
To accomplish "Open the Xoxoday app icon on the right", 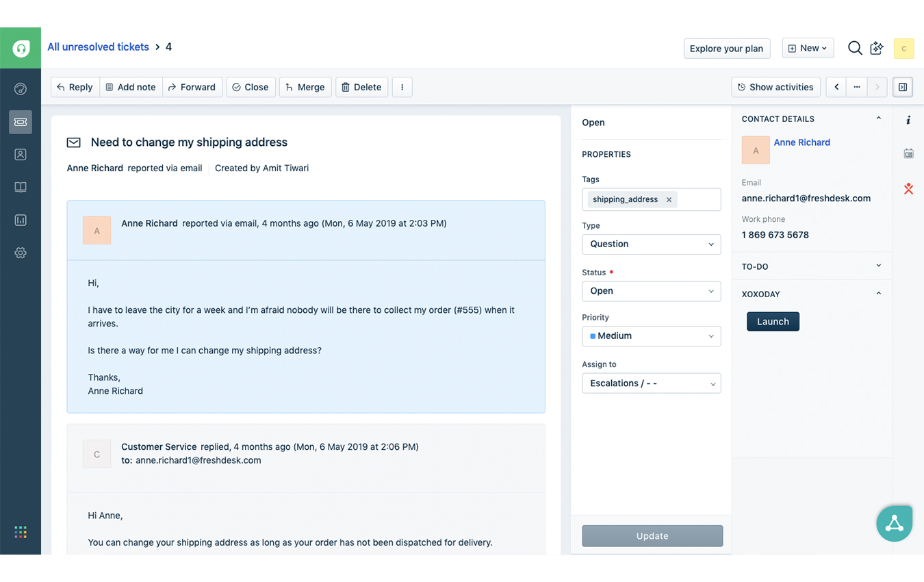I will pyautogui.click(x=908, y=189).
